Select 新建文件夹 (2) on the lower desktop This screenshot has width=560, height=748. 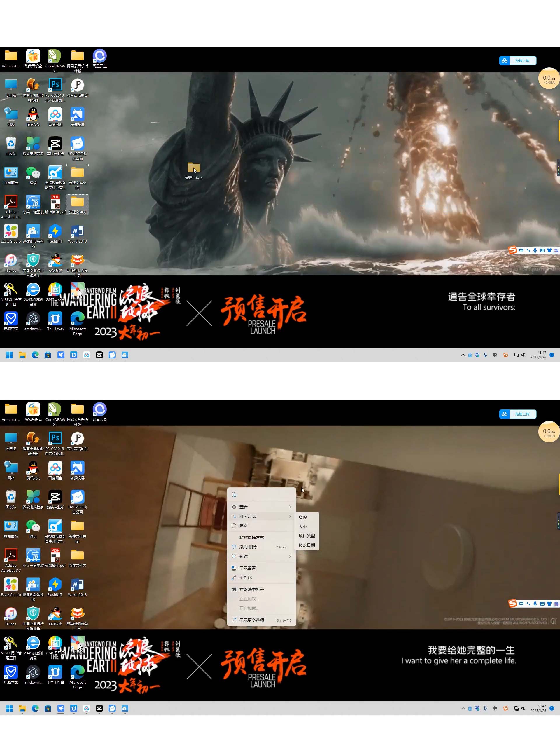[77, 531]
